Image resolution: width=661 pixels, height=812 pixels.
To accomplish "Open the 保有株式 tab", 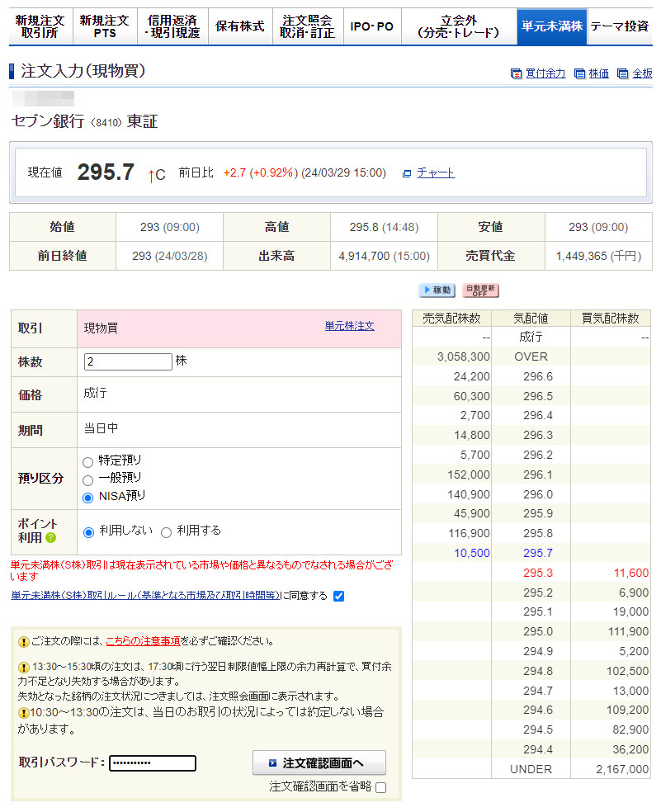I will (x=239, y=26).
